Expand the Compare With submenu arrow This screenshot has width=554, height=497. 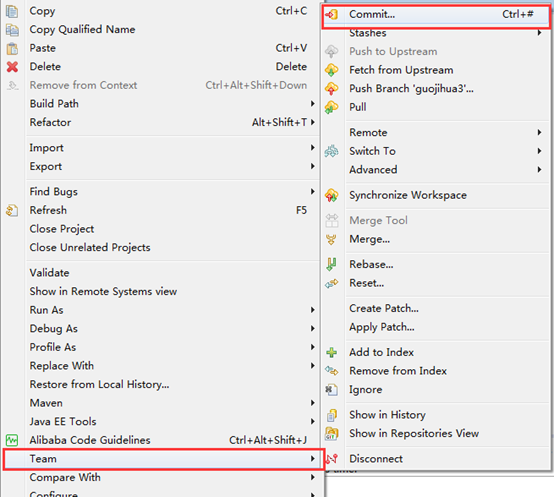(312, 478)
